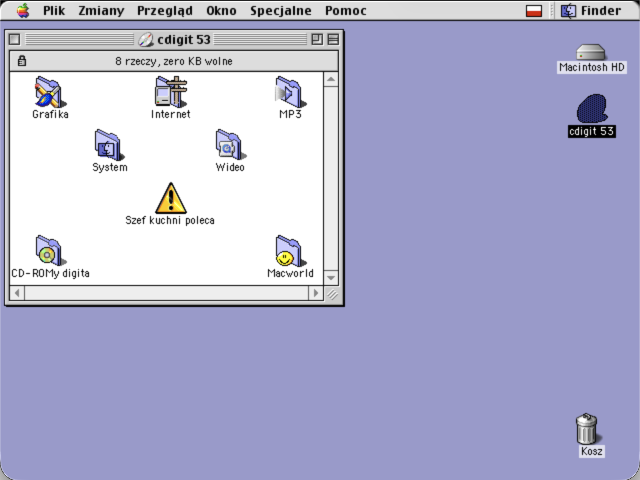640x480 pixels.
Task: Select the Internet folder icon
Action: (171, 92)
